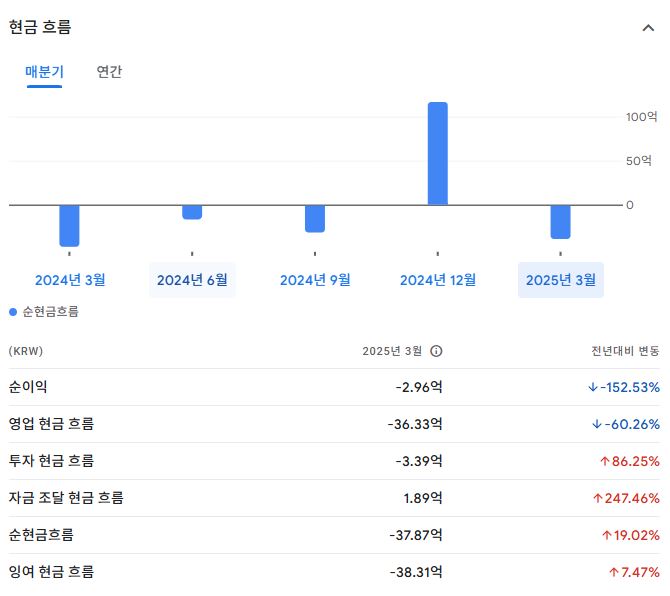Click the -2.96억 net income value
Image resolution: width=670 pixels, height=596 pixels.
pos(419,387)
